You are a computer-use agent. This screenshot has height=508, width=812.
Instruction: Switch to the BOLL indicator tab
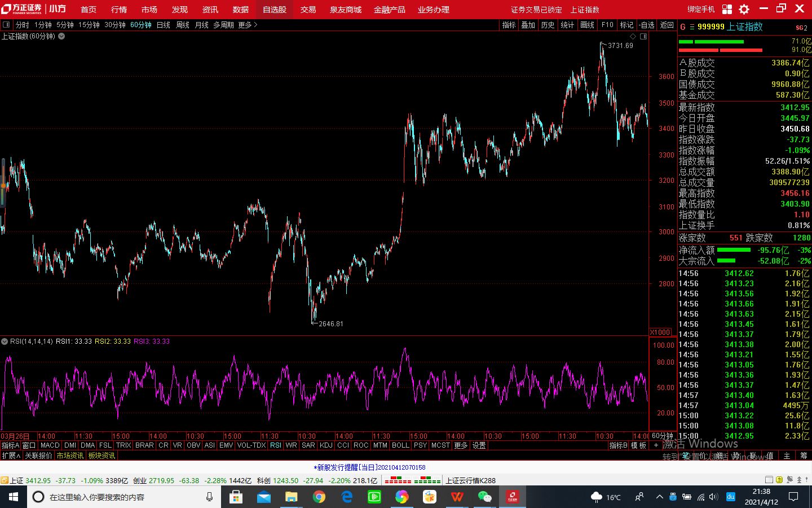coord(400,445)
